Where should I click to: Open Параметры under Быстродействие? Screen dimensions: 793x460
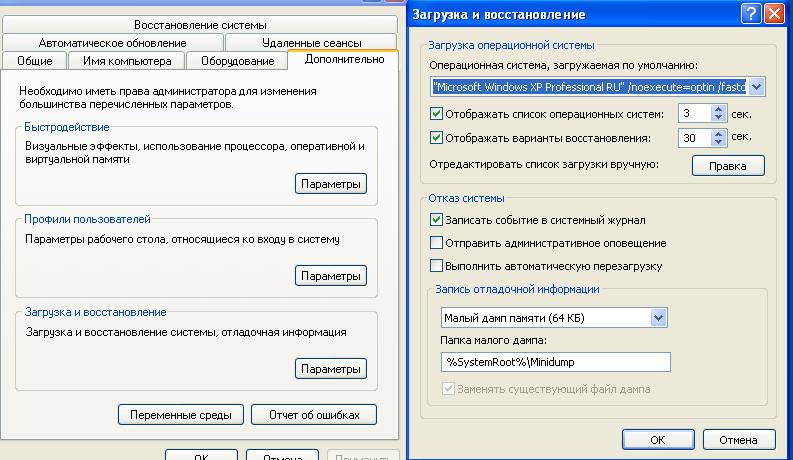pos(331,184)
